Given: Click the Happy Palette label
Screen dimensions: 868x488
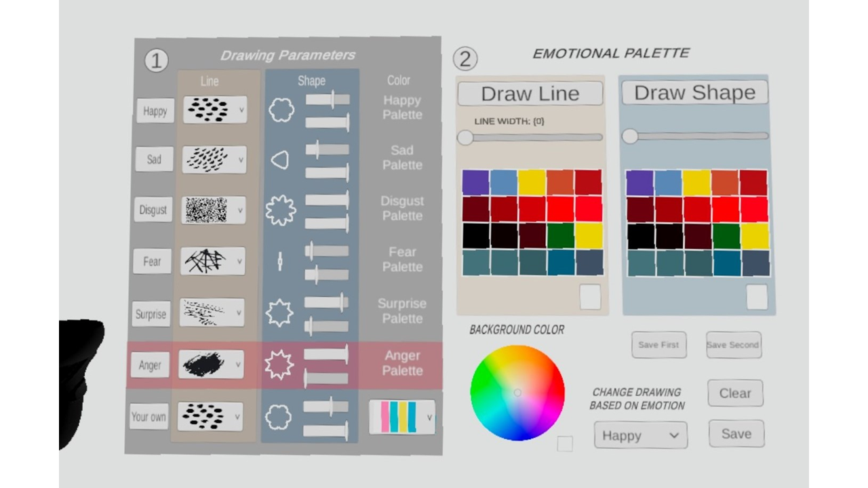Looking at the screenshot, I should pyautogui.click(x=402, y=107).
